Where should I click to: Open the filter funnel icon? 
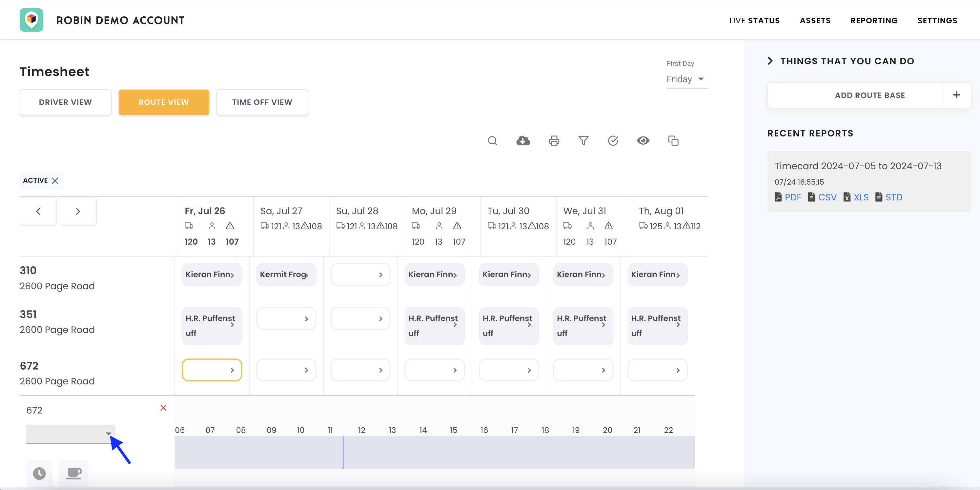[x=583, y=141]
